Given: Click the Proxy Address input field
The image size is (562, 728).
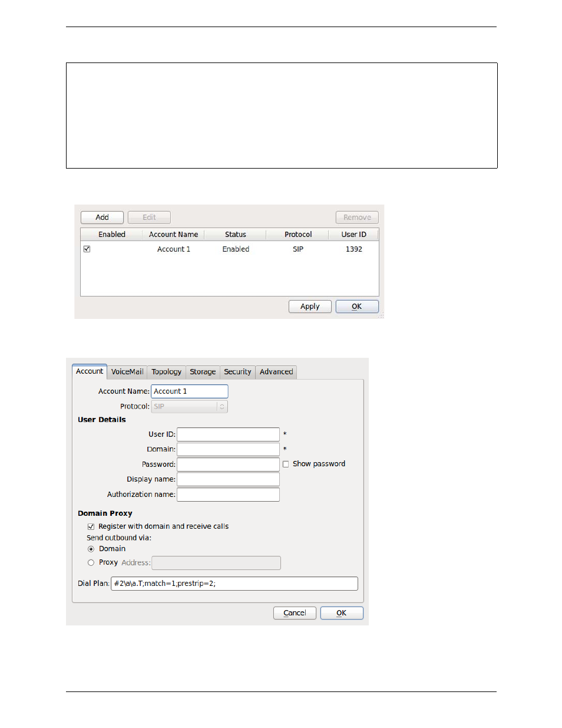Looking at the screenshot, I should coord(216,563).
